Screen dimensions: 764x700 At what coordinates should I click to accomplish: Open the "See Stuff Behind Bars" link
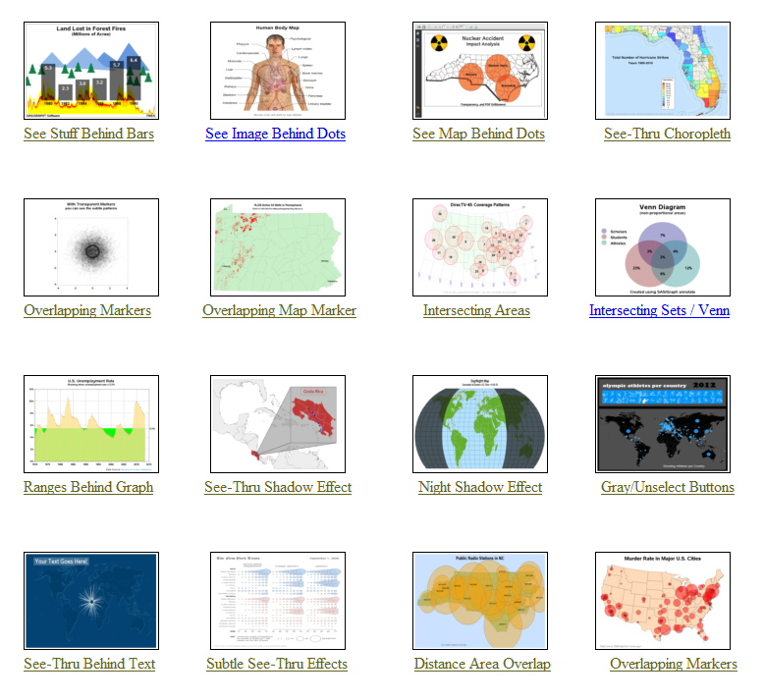pyautogui.click(x=88, y=134)
